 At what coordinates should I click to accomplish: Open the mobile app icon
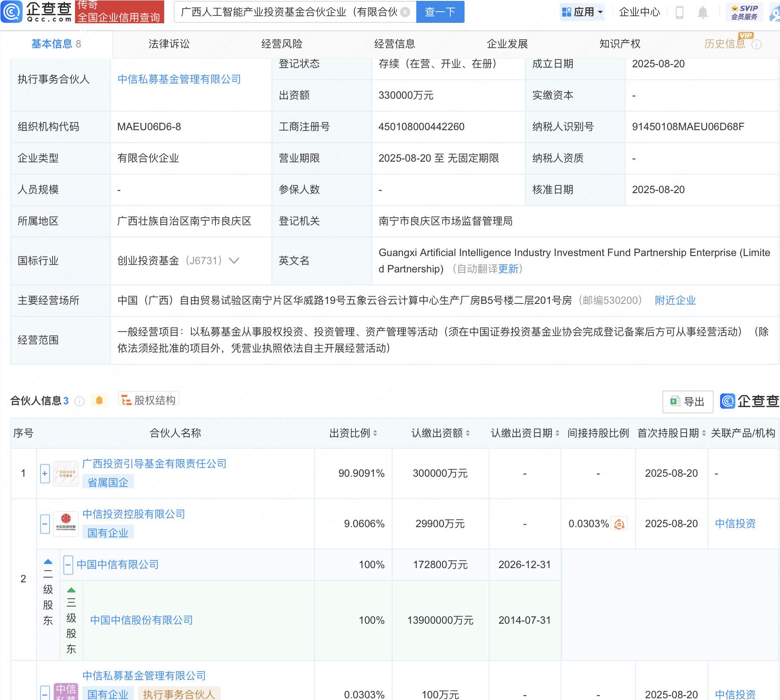click(x=680, y=12)
